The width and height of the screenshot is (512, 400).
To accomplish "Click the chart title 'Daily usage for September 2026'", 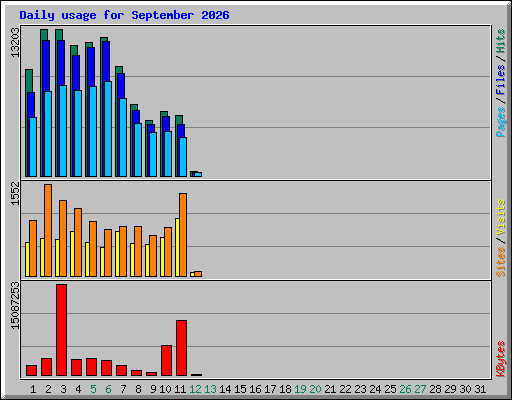I will (x=124, y=15).
